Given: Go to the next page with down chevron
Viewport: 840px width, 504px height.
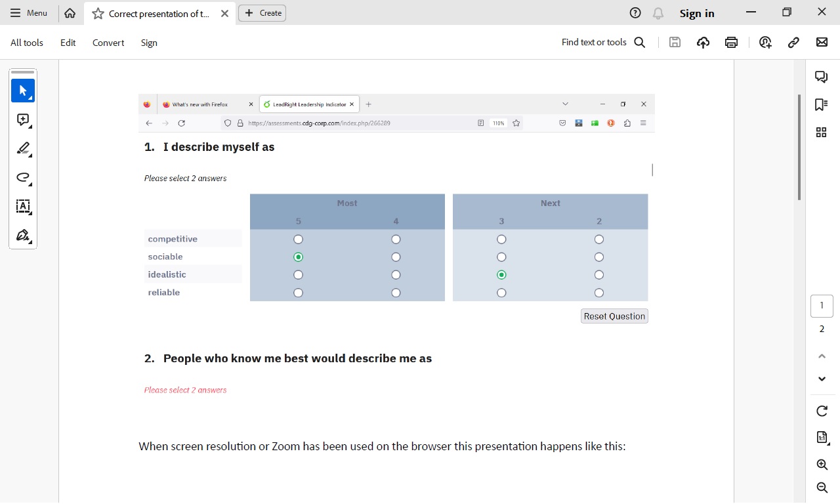Looking at the screenshot, I should 822,379.
